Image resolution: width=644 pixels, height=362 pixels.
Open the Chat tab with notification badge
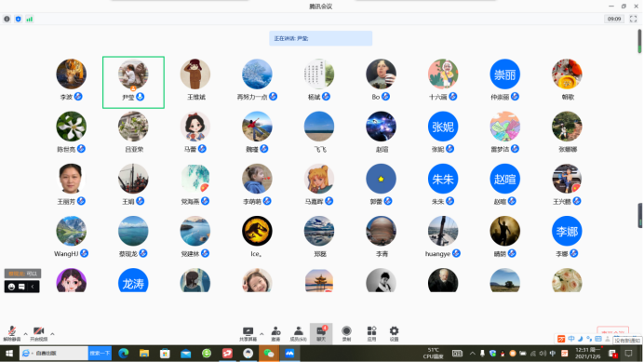coord(321,334)
